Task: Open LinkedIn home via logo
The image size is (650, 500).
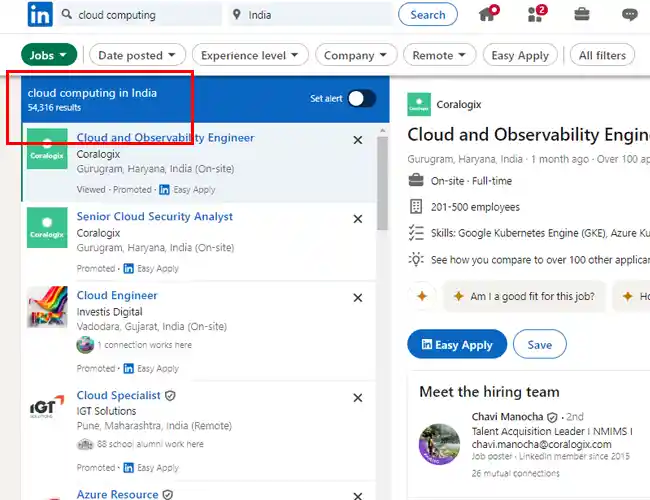Action: coord(40,15)
